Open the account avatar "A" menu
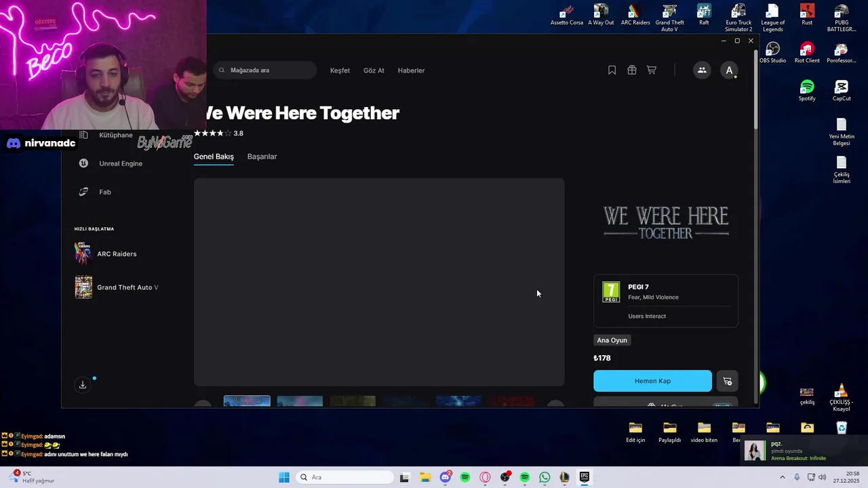 coord(729,70)
